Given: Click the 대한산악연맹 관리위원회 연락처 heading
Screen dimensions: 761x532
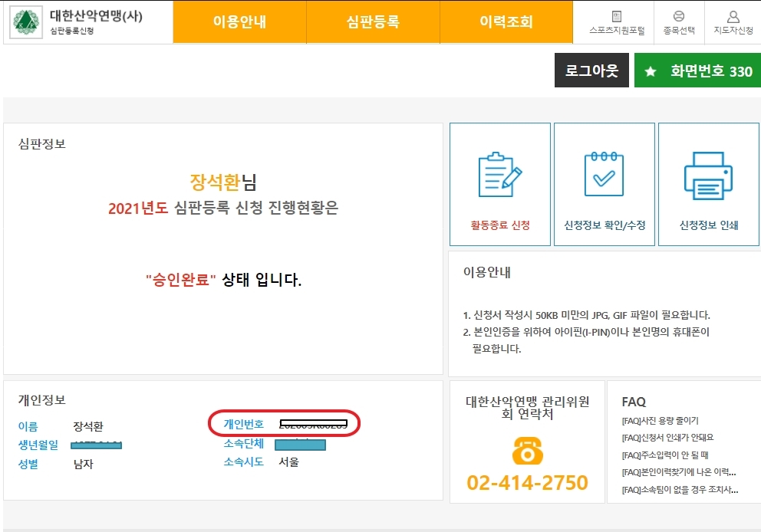Looking at the screenshot, I should coord(528,407).
